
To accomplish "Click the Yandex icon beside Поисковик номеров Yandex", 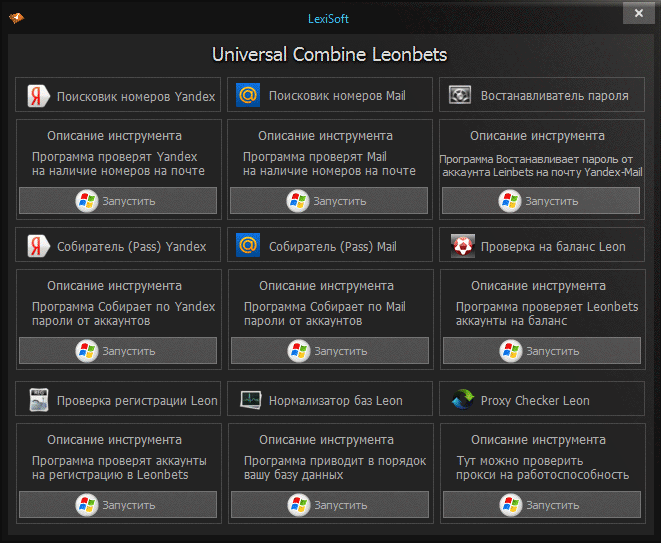I will point(38,95).
